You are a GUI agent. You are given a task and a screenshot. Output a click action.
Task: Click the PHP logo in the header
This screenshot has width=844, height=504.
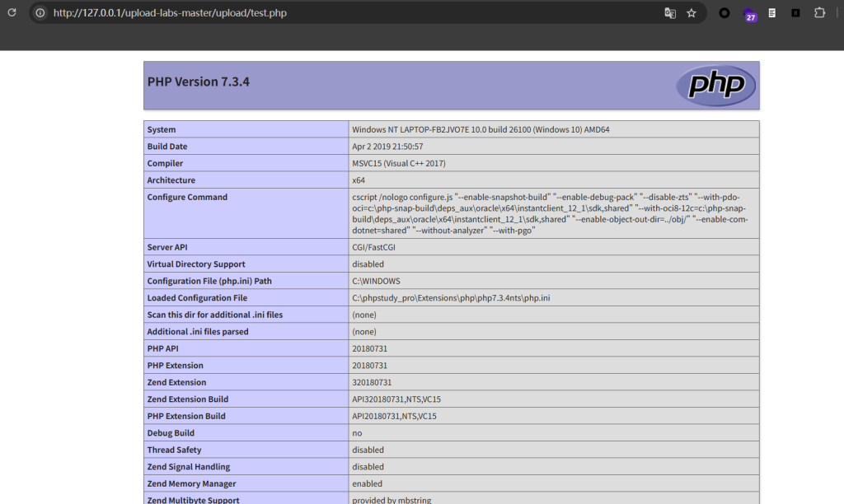click(x=715, y=85)
